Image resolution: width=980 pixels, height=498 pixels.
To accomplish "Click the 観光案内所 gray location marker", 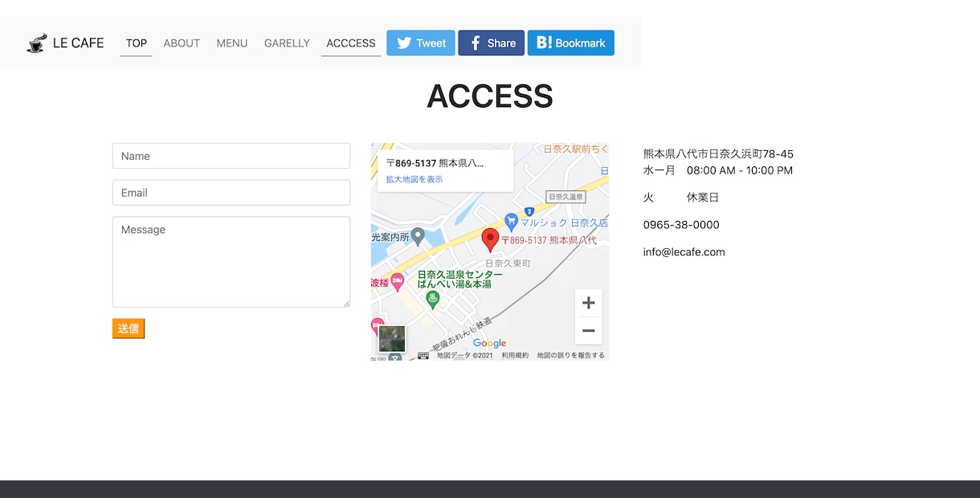I will click(x=418, y=235).
